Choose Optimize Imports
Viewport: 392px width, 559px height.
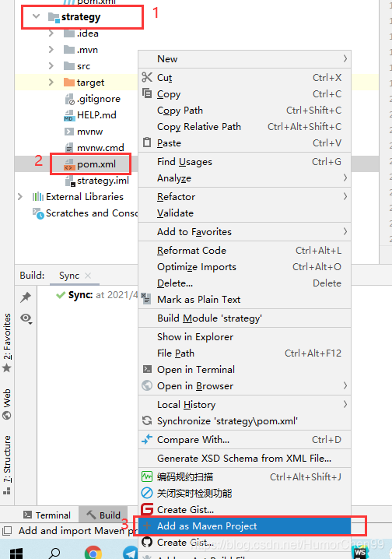click(x=244, y=267)
